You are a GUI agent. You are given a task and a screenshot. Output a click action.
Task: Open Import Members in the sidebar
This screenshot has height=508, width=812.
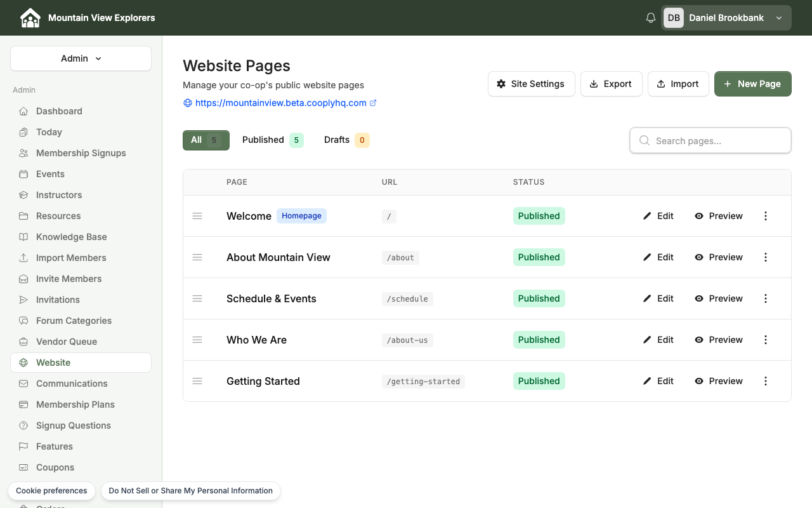point(81,258)
